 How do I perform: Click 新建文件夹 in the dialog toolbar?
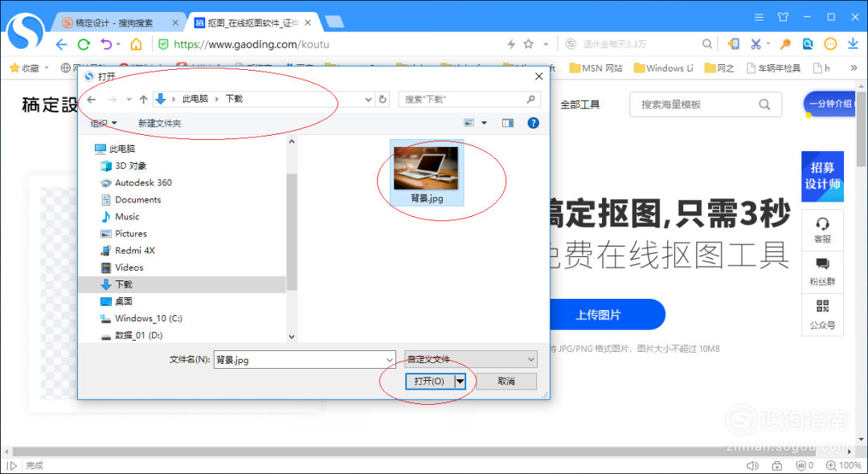[x=159, y=124]
